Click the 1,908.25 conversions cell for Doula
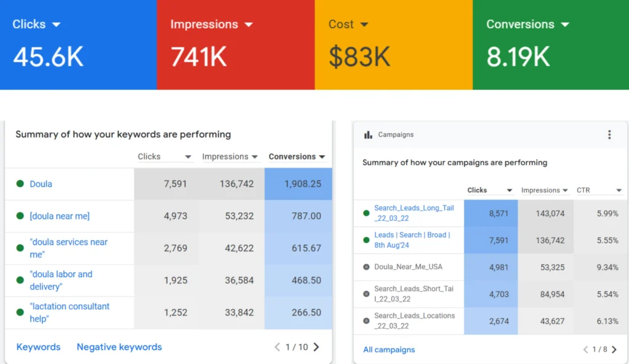This screenshot has height=364, width=629. (x=299, y=184)
